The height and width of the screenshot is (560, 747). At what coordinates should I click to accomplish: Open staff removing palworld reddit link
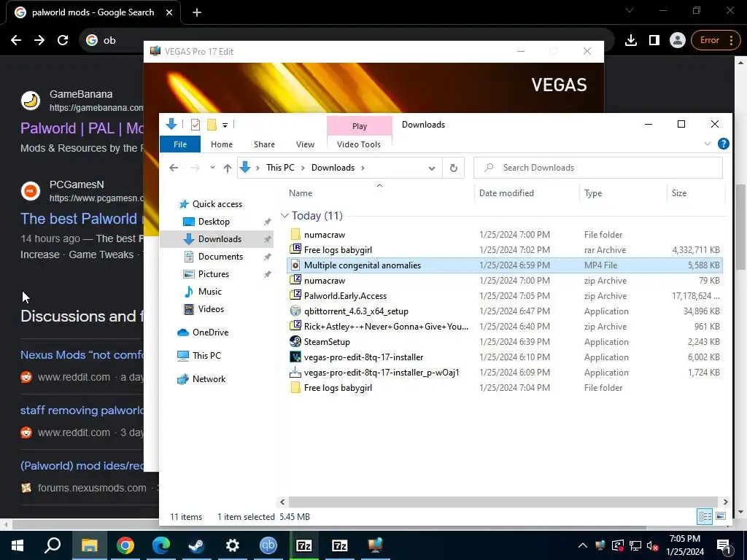click(x=82, y=410)
